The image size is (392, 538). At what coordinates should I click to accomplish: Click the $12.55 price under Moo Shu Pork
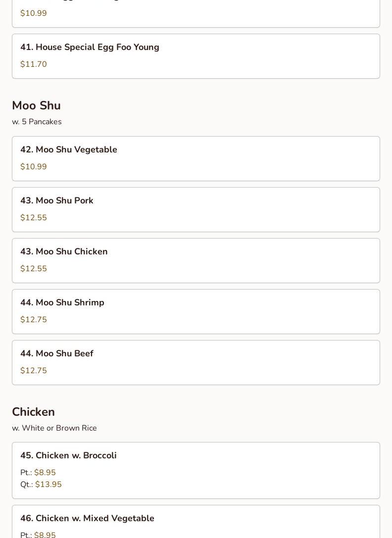34,218
